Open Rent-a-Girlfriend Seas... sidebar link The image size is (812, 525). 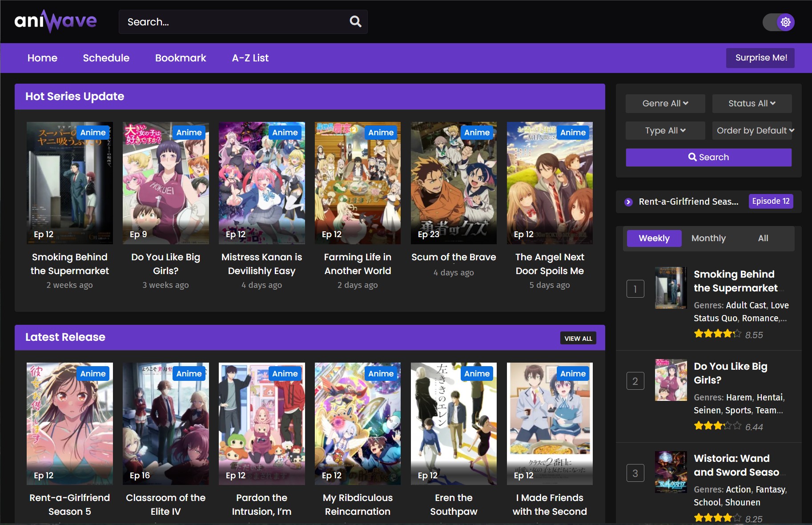[x=688, y=202]
